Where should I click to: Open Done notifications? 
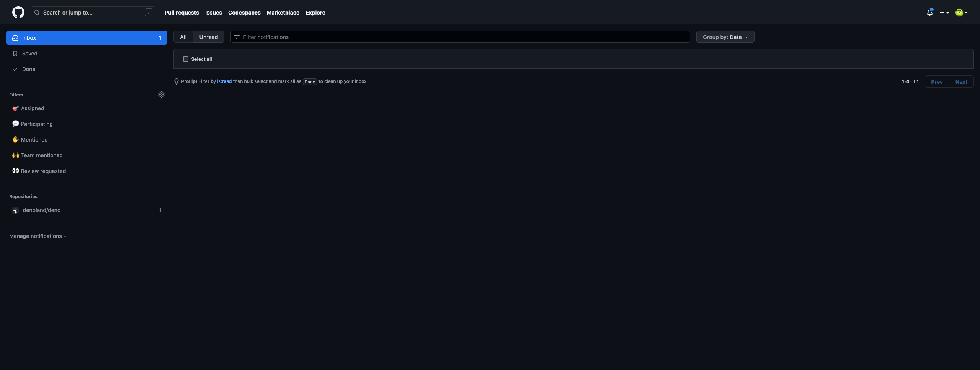pos(29,69)
